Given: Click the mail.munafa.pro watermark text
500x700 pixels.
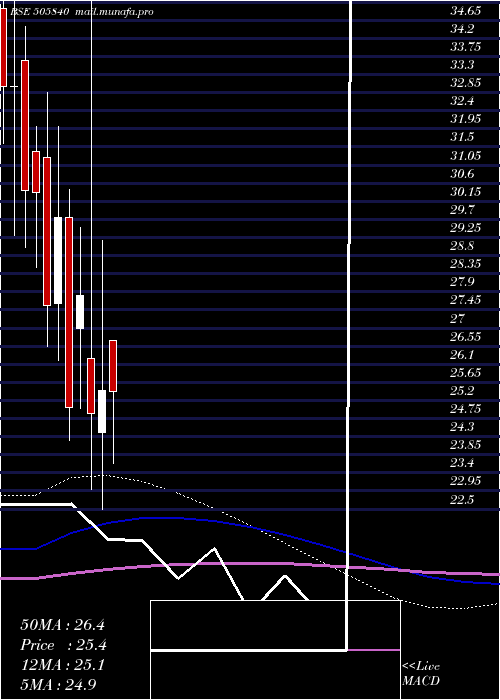Looking at the screenshot, I should [114, 12].
